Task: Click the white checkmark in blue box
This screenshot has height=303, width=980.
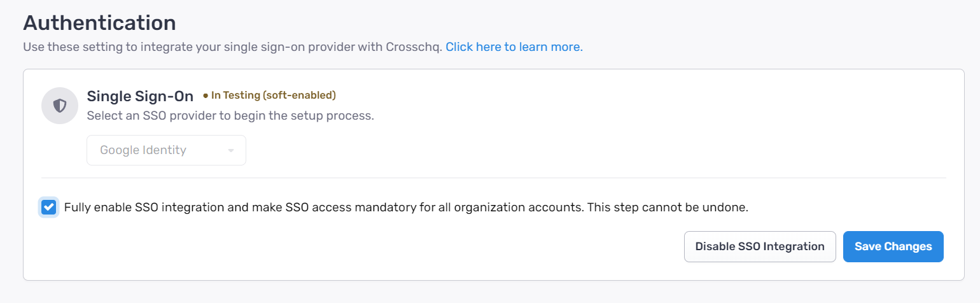Action: (48, 208)
